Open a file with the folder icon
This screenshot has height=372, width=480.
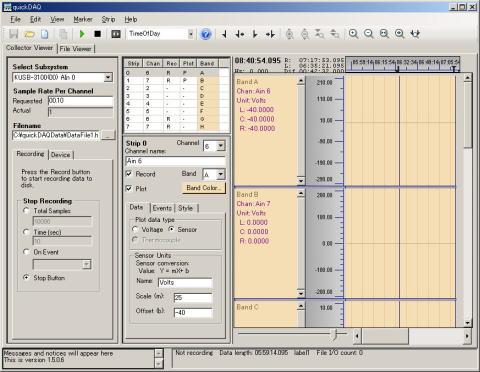29,34
